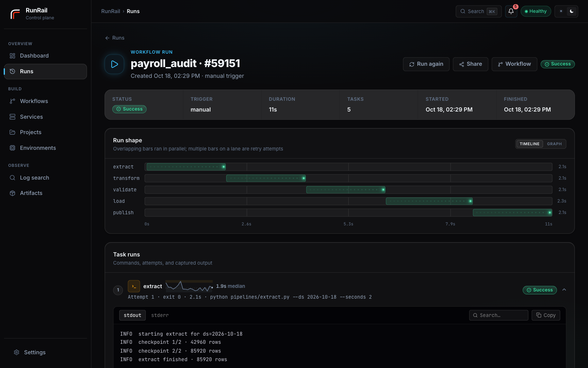
Task: Open Workflows in the sidebar
Action: point(45,101)
